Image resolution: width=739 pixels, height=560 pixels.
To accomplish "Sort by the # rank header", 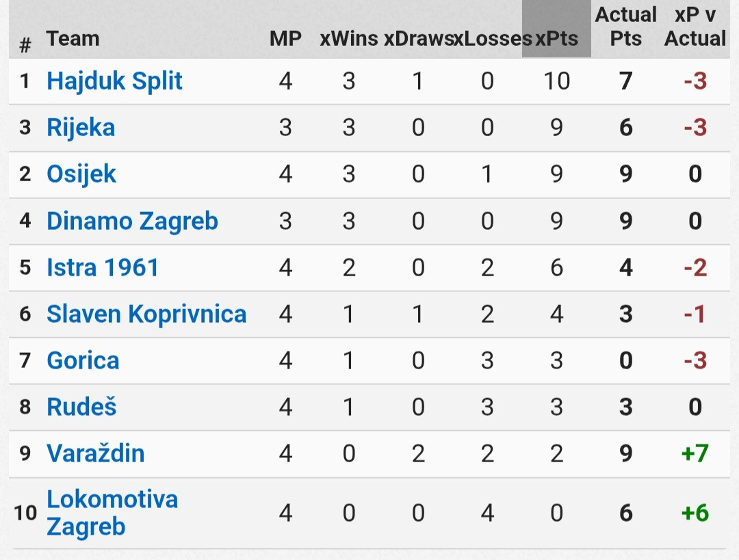I will (x=25, y=45).
